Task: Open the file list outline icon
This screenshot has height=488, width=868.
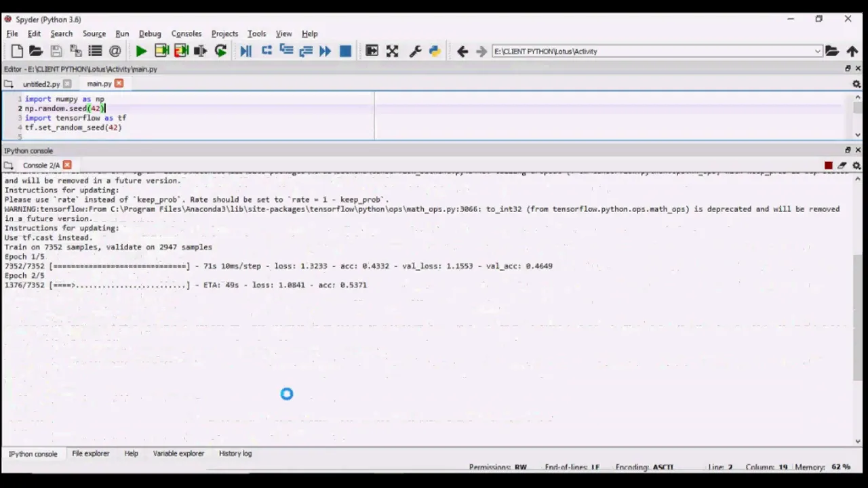Action: [95, 51]
